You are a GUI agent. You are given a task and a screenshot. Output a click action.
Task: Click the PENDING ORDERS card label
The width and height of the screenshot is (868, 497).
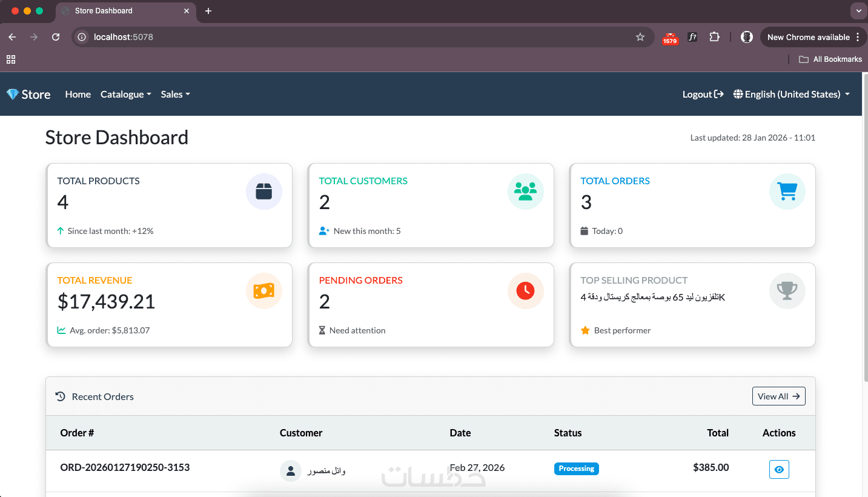point(361,280)
